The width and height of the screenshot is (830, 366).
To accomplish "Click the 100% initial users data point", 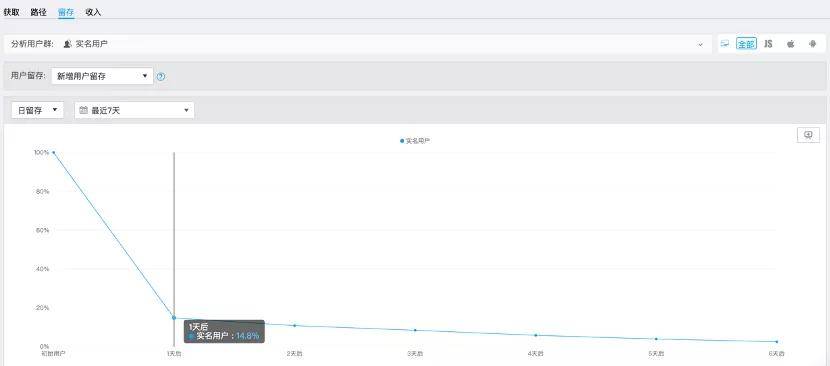I will tap(53, 153).
